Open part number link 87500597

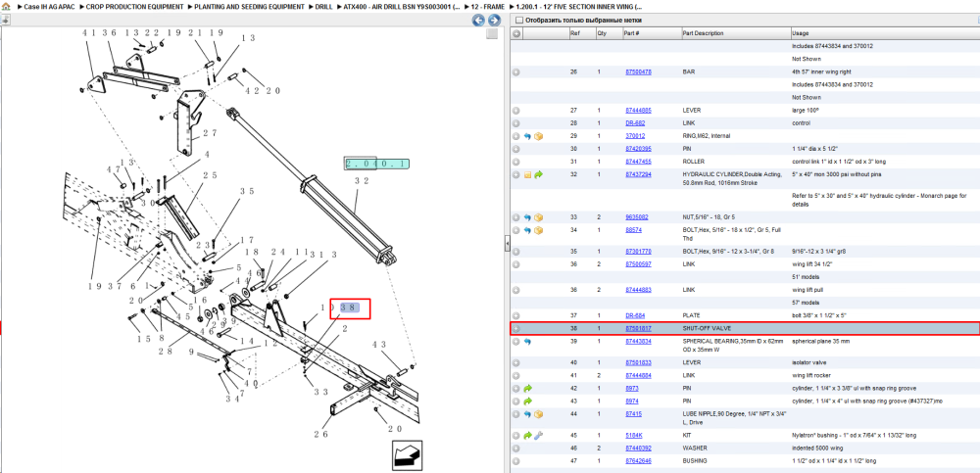click(x=638, y=264)
